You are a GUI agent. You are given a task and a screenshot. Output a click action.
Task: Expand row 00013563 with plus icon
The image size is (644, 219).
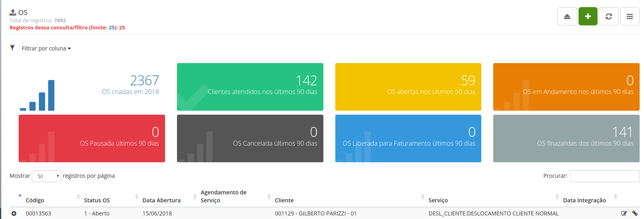coord(14,213)
